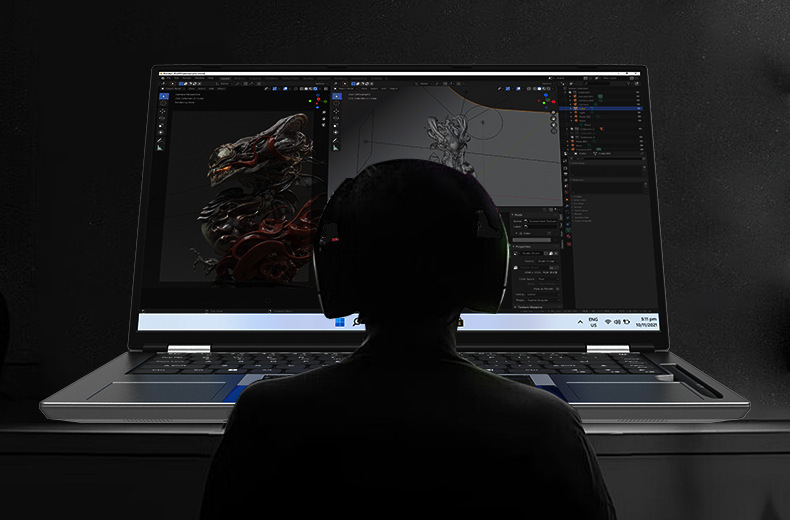This screenshot has height=520, width=790.
Task: Select the Annotate tool in orthographic viewport
Action: click(335, 141)
